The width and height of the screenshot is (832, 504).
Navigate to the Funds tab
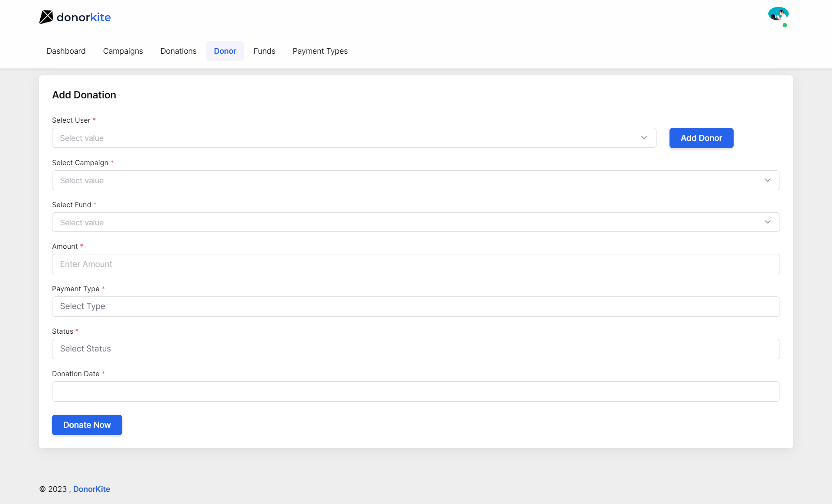264,51
